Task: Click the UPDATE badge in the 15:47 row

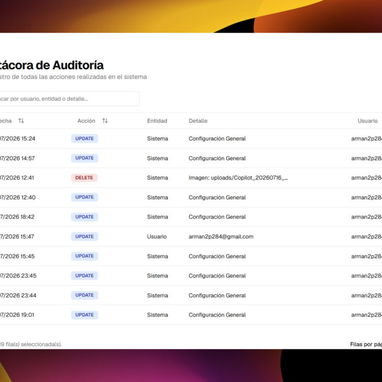Action: tap(84, 236)
